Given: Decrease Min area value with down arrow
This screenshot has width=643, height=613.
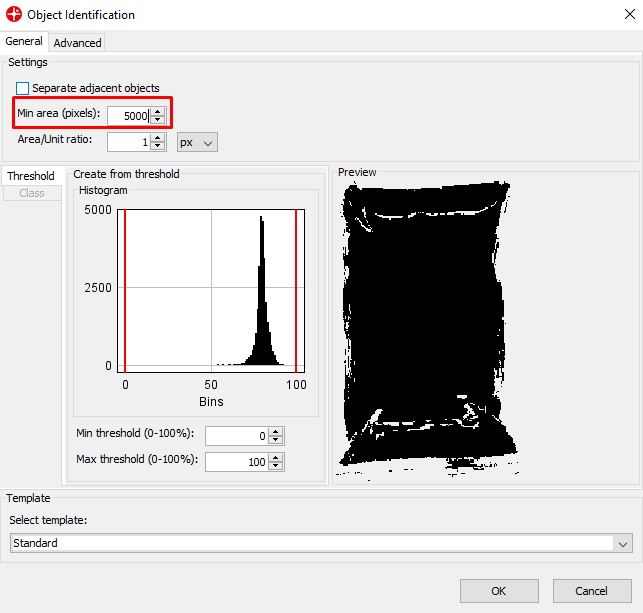Looking at the screenshot, I should [158, 120].
